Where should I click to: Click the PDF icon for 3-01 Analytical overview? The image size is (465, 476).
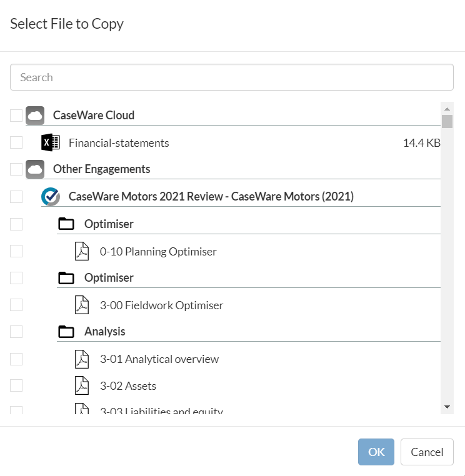click(x=82, y=359)
